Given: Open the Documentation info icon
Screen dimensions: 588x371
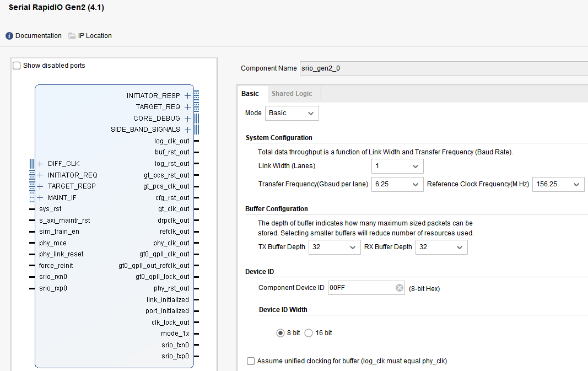Looking at the screenshot, I should (x=9, y=36).
